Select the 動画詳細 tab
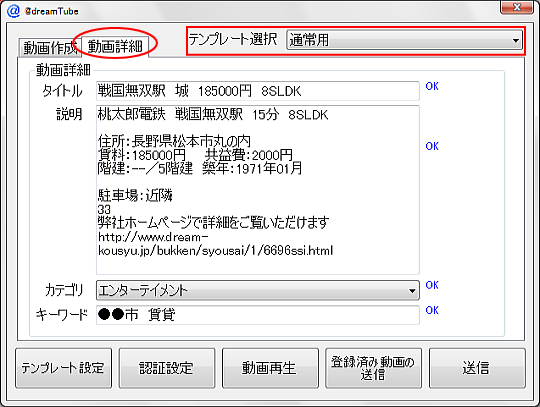 tap(115, 46)
